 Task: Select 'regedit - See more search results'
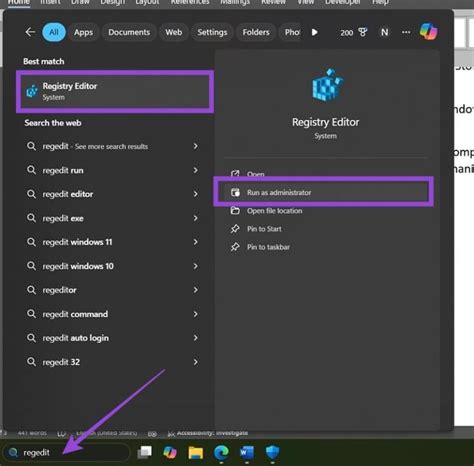95,146
